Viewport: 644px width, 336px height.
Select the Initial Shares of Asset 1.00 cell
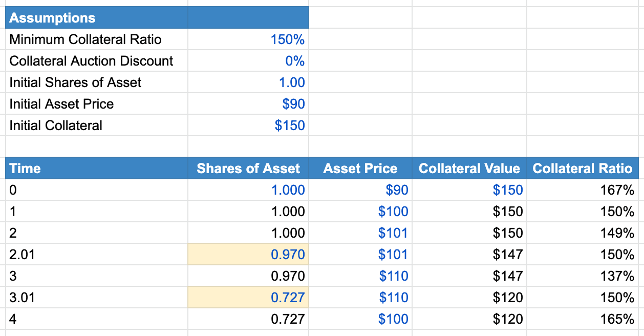[248, 82]
